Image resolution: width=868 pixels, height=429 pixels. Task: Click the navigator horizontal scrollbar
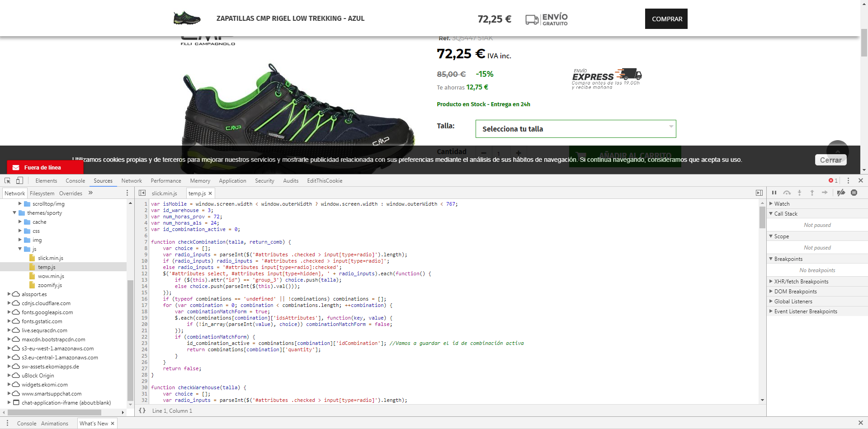pos(54,412)
